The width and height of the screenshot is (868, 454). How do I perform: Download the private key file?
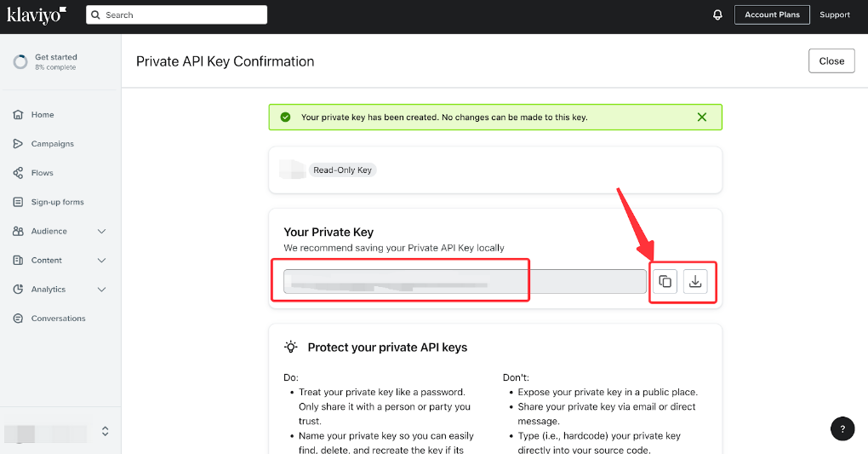pyautogui.click(x=695, y=282)
